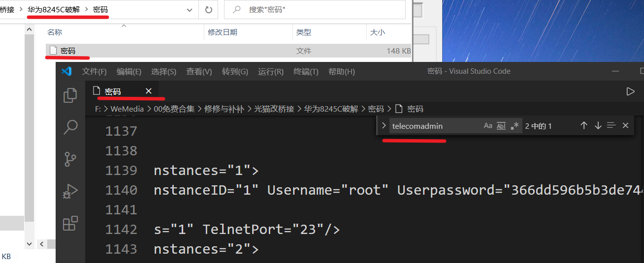Open the Search view in activity bar
Image resolution: width=644 pixels, height=263 pixels.
click(x=70, y=127)
